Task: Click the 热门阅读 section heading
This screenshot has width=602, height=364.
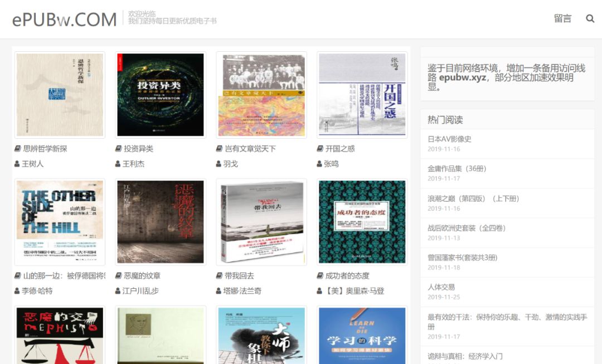Action: point(445,120)
